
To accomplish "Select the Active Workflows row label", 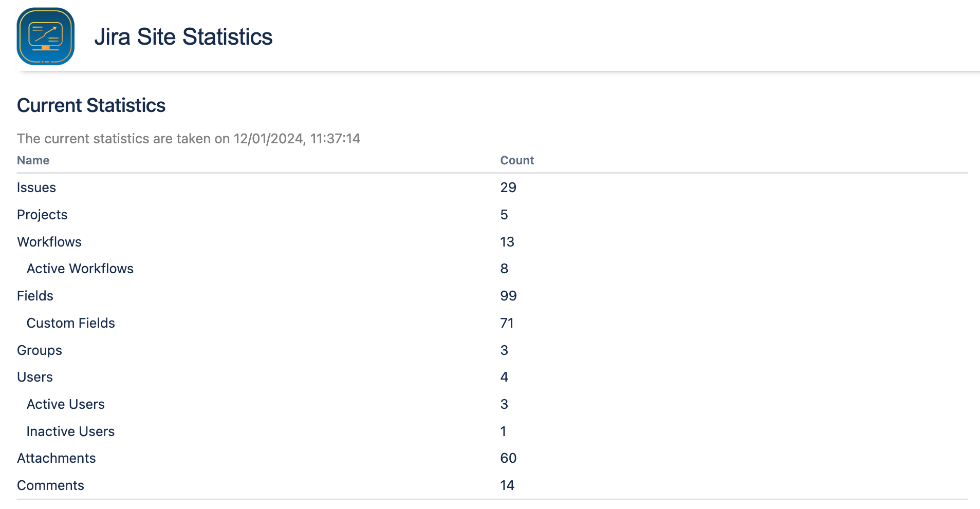I will pyautogui.click(x=80, y=269).
